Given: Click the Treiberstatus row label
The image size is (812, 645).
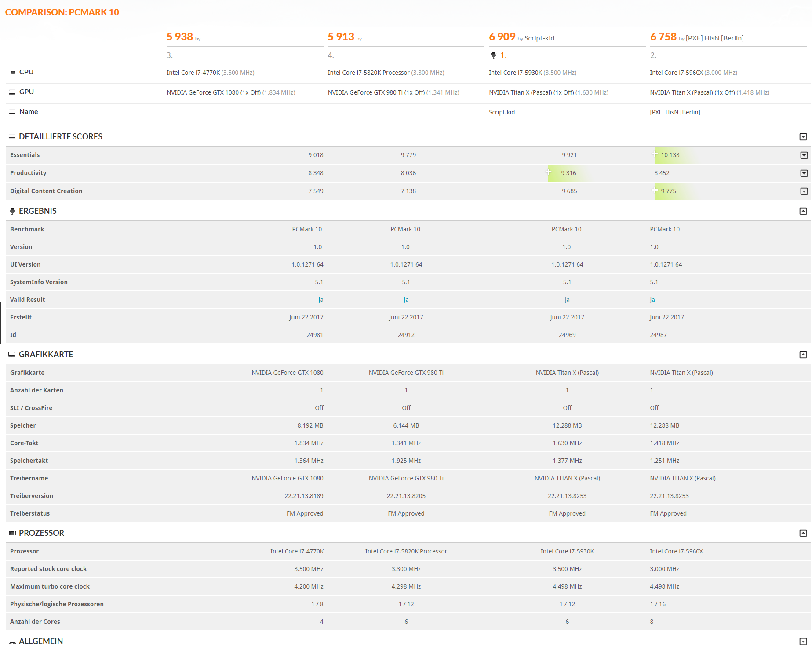Looking at the screenshot, I should 30,513.
